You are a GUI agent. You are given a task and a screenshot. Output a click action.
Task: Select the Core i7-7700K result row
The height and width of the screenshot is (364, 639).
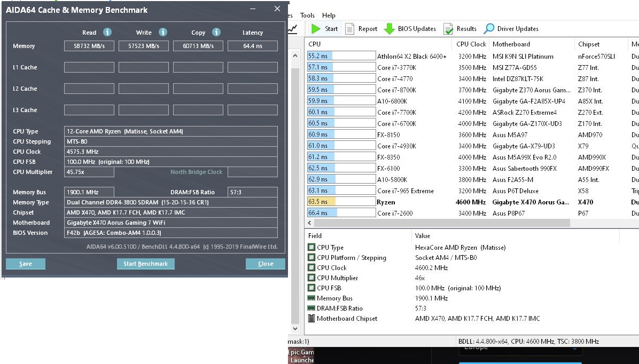coord(472,112)
